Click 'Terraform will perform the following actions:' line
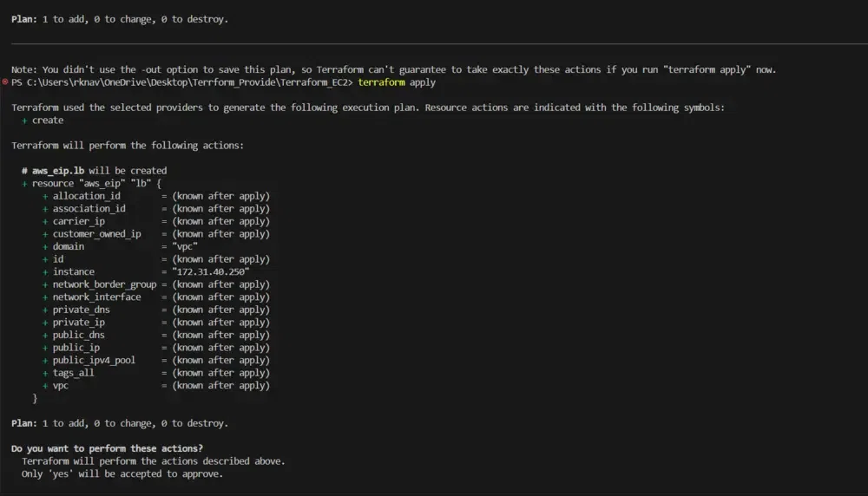 pos(128,146)
